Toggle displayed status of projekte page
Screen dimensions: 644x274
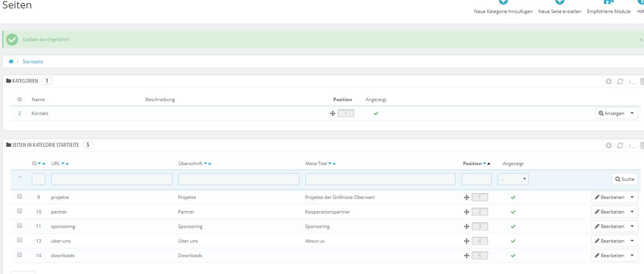[x=513, y=197]
